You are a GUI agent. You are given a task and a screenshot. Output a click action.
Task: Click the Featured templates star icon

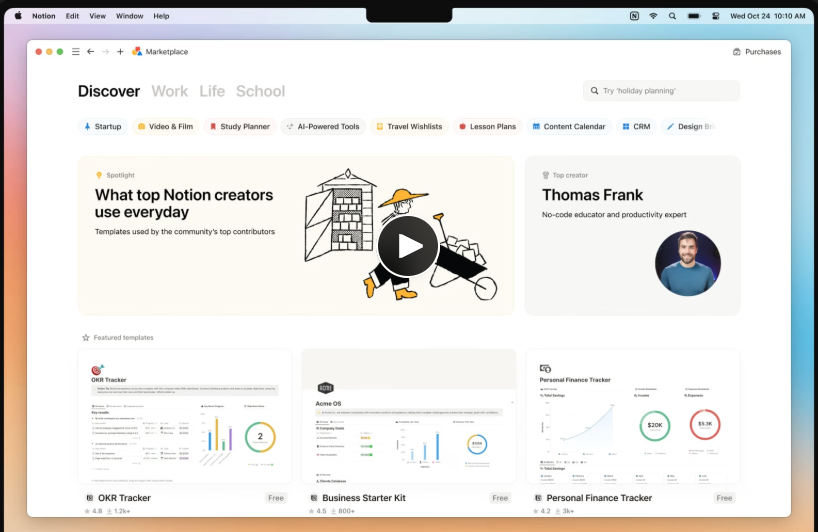[x=86, y=337]
